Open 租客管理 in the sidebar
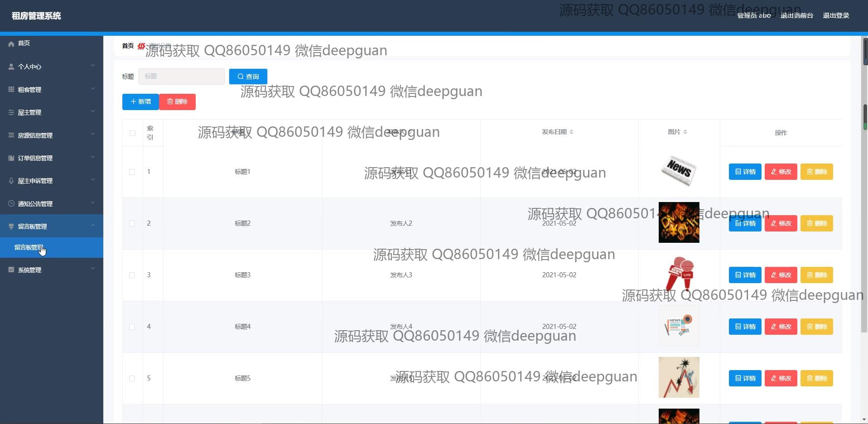 (x=52, y=89)
